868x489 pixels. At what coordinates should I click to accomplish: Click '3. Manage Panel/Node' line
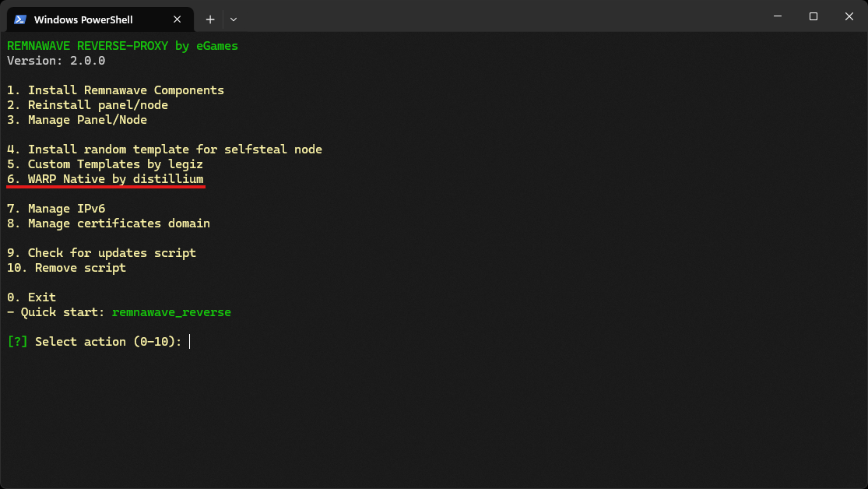tap(77, 120)
